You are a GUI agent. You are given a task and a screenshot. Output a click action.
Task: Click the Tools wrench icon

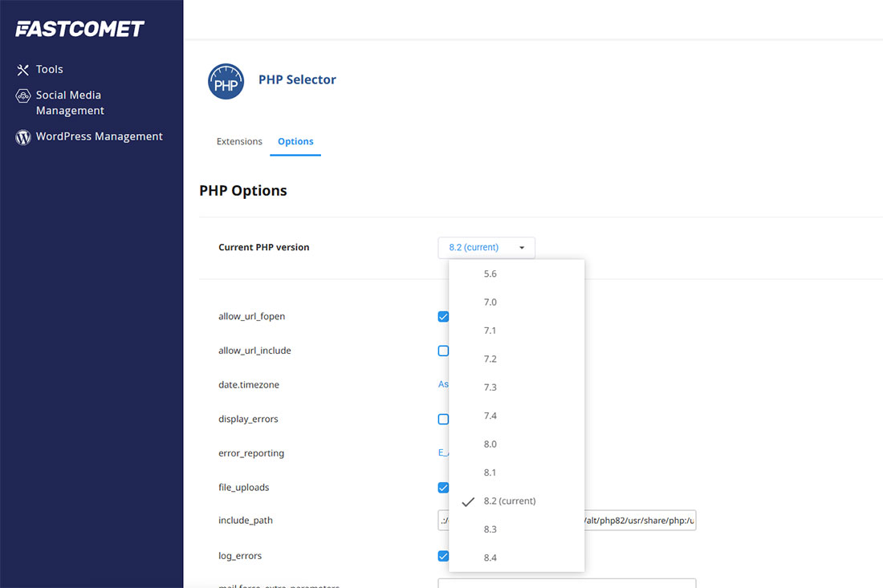tap(22, 70)
